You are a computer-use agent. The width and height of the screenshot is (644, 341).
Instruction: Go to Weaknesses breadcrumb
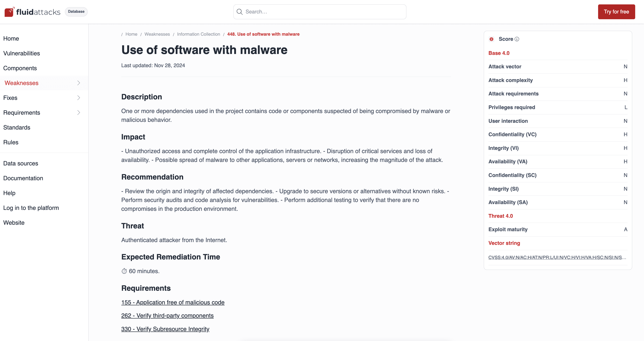click(157, 34)
